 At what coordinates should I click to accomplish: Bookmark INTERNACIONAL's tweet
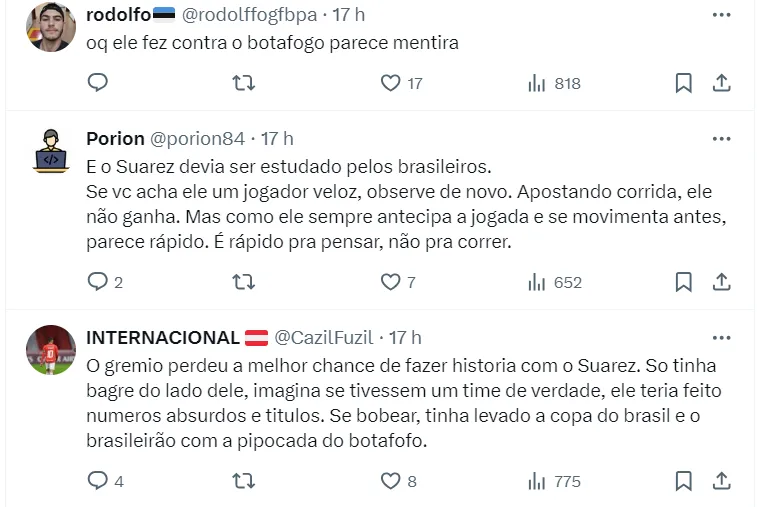coord(683,481)
